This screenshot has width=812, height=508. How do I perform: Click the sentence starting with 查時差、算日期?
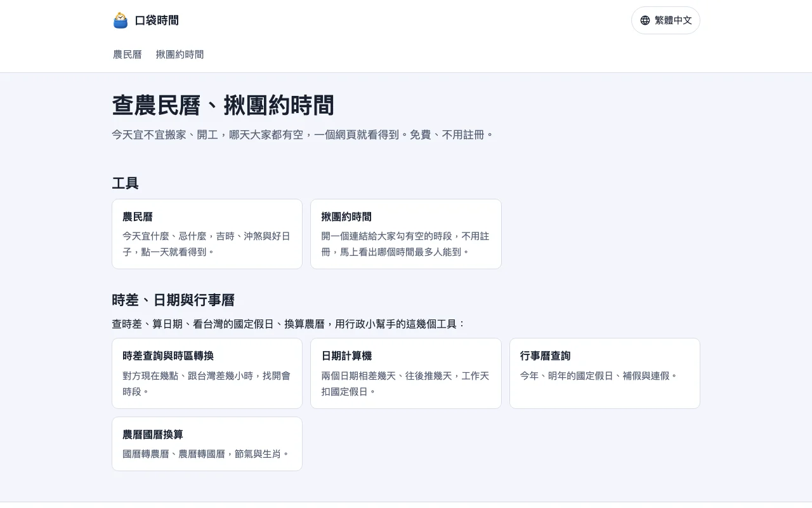(289, 324)
